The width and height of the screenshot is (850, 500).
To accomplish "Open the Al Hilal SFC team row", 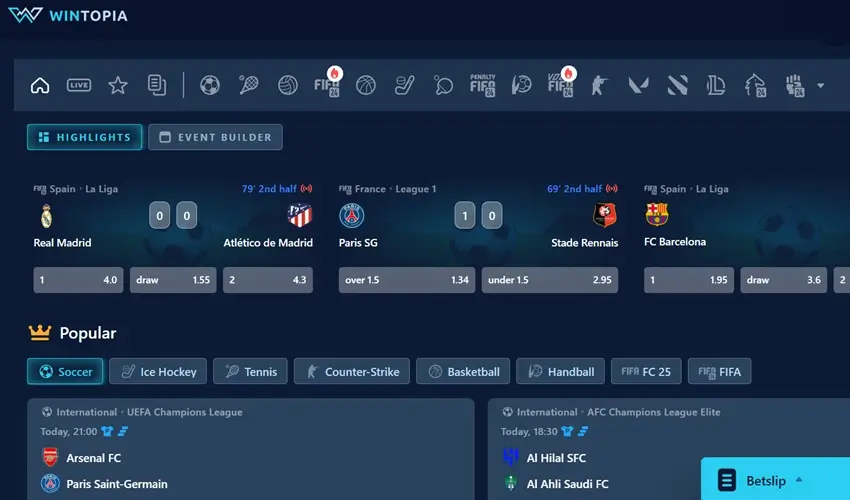I will pos(544,458).
